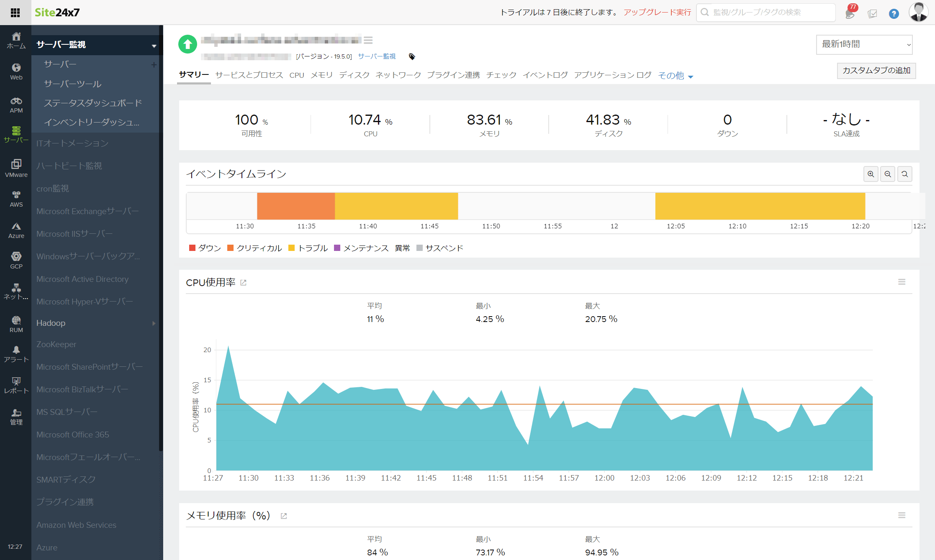Click the Site24x7 logo

coord(57,13)
